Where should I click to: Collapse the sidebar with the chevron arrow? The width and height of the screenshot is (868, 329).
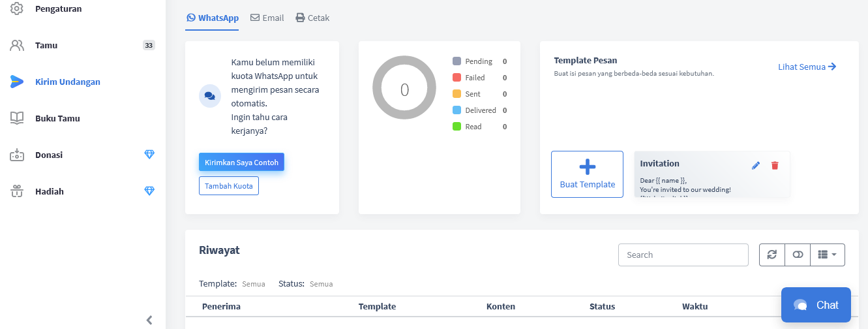[149, 320]
